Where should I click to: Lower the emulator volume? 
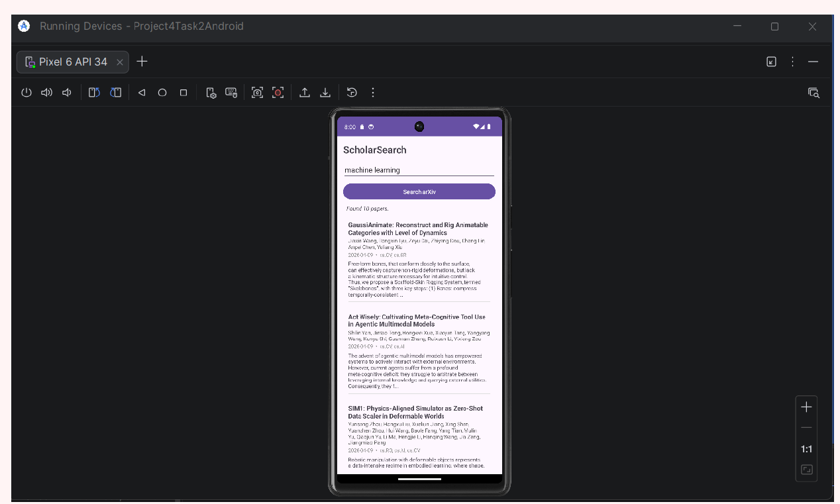pos(67,93)
